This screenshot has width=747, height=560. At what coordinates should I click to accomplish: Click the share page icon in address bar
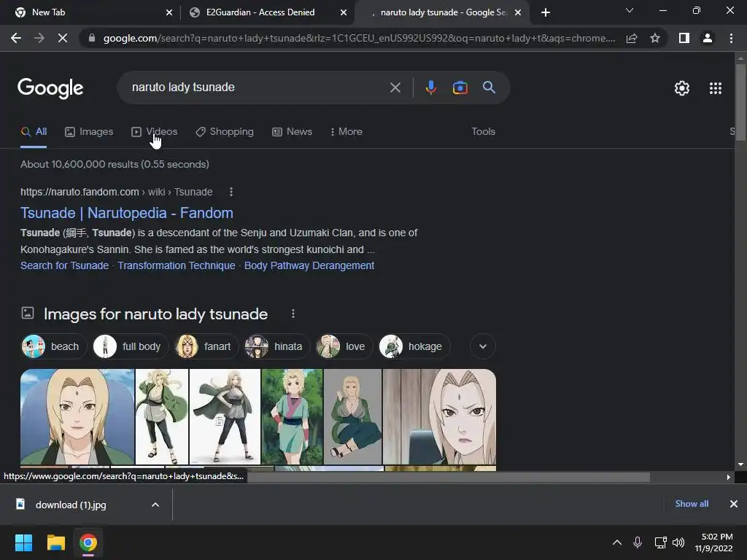632,38
